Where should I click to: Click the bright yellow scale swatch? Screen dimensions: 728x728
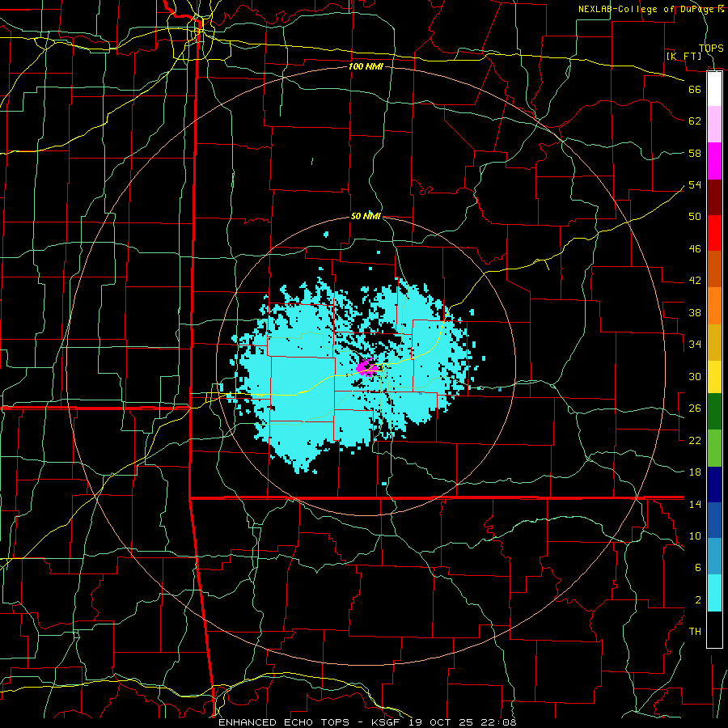click(x=714, y=377)
